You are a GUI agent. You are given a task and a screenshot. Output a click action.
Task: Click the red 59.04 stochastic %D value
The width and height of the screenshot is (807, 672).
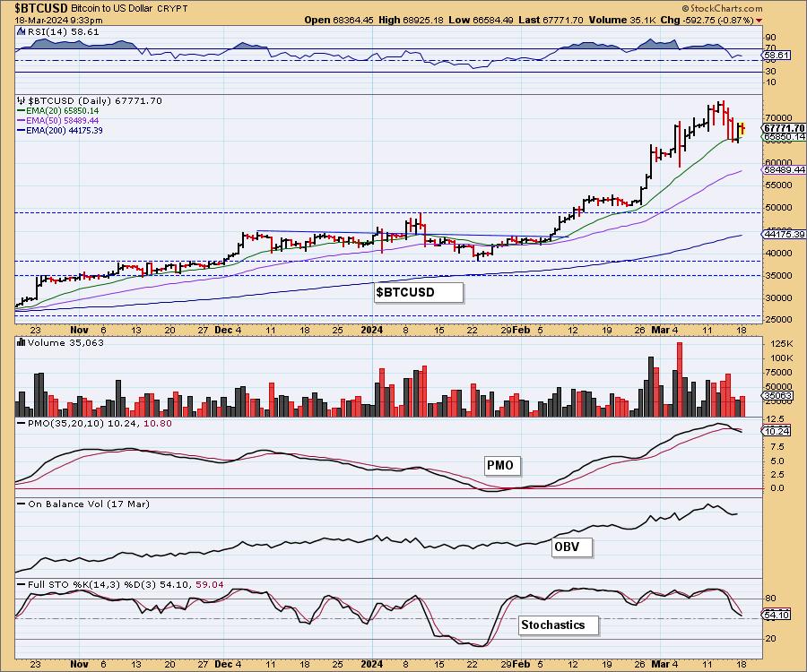click(x=210, y=584)
